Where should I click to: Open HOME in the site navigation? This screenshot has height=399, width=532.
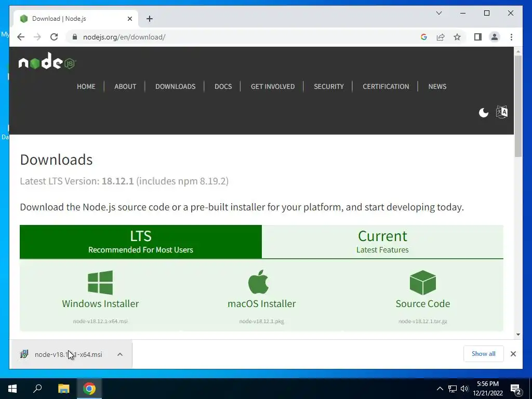(86, 87)
